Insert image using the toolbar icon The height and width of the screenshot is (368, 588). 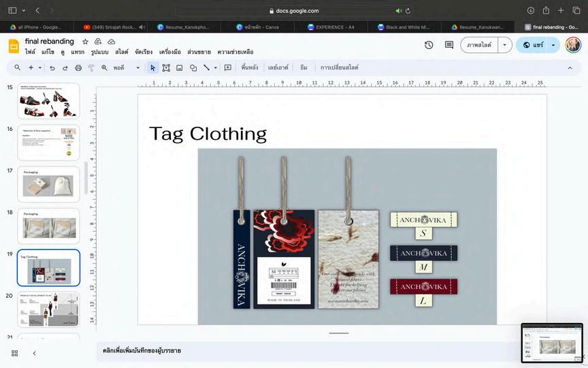point(180,67)
